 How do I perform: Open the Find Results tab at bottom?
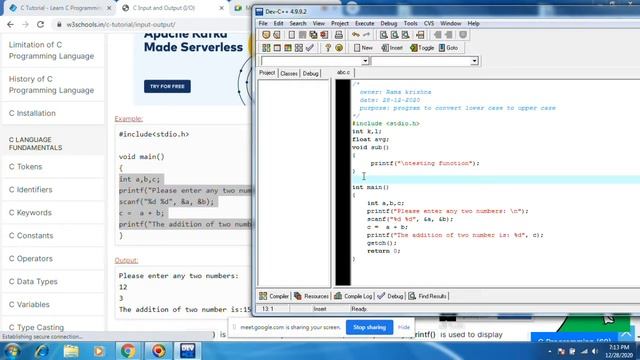pyautogui.click(x=428, y=296)
